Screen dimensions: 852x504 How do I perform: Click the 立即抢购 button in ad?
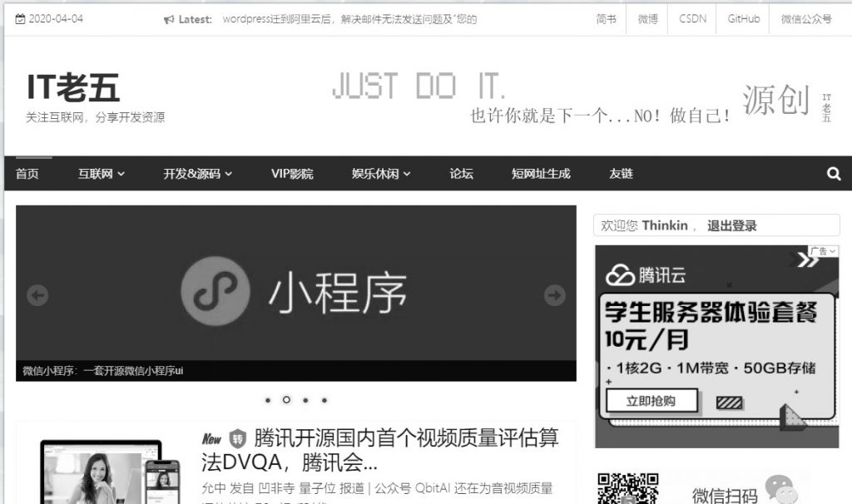coord(651,401)
